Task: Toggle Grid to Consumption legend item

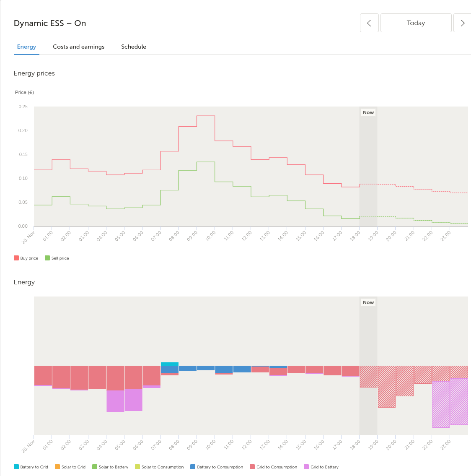Action: [x=273, y=467]
